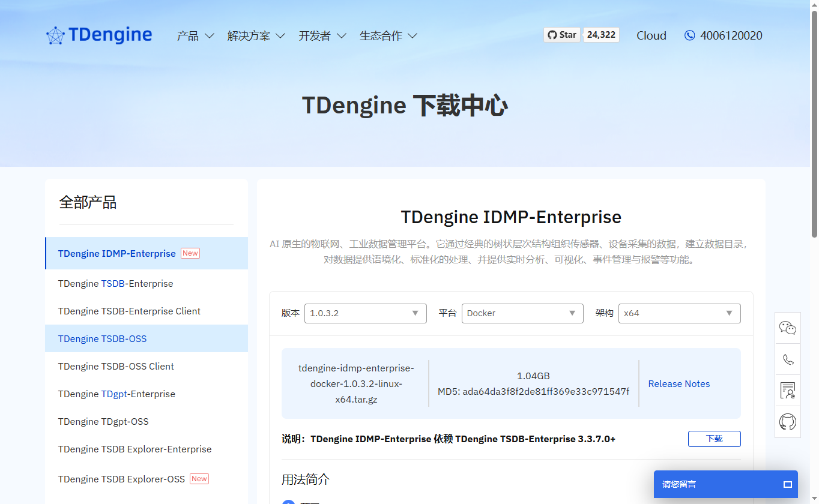819x504 pixels.
Task: Select TDengine TSDB Explorer-OSS
Action: tap(147, 479)
